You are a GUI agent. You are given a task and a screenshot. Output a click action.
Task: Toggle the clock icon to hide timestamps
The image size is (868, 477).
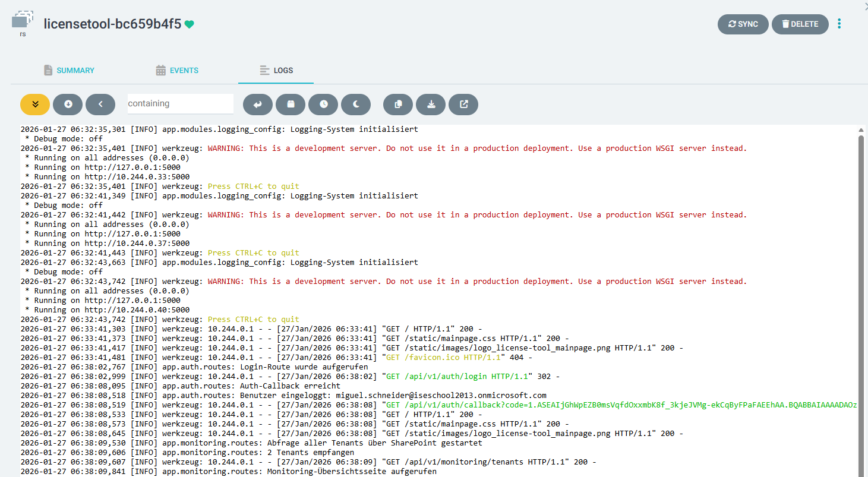pos(323,105)
